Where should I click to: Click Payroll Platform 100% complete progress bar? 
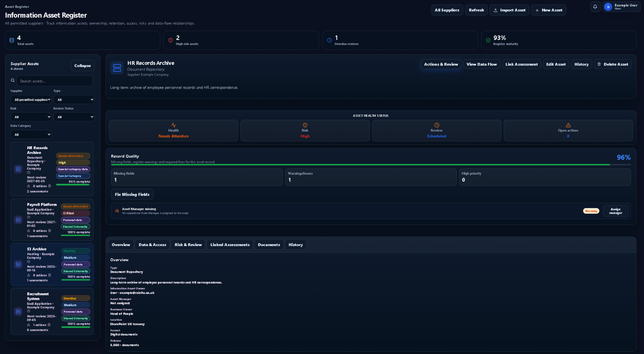point(75,235)
